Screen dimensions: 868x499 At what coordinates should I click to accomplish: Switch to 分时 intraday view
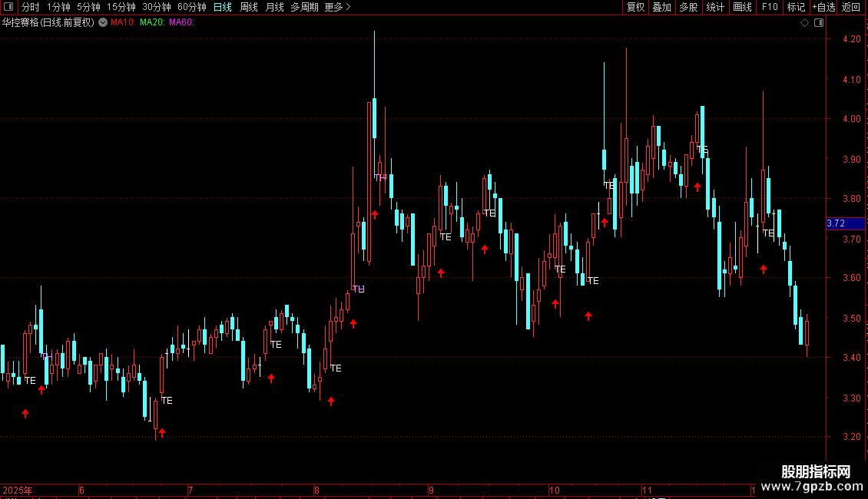pos(31,7)
